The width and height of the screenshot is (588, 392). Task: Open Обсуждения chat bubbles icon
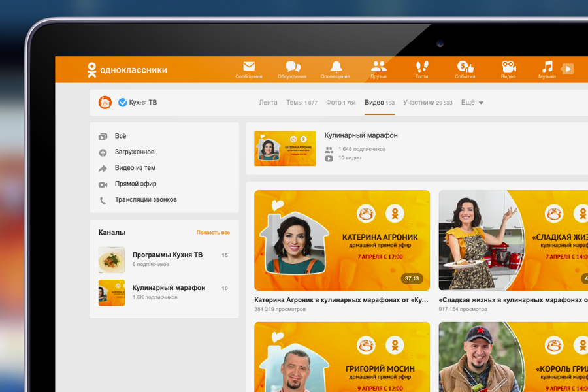[293, 67]
